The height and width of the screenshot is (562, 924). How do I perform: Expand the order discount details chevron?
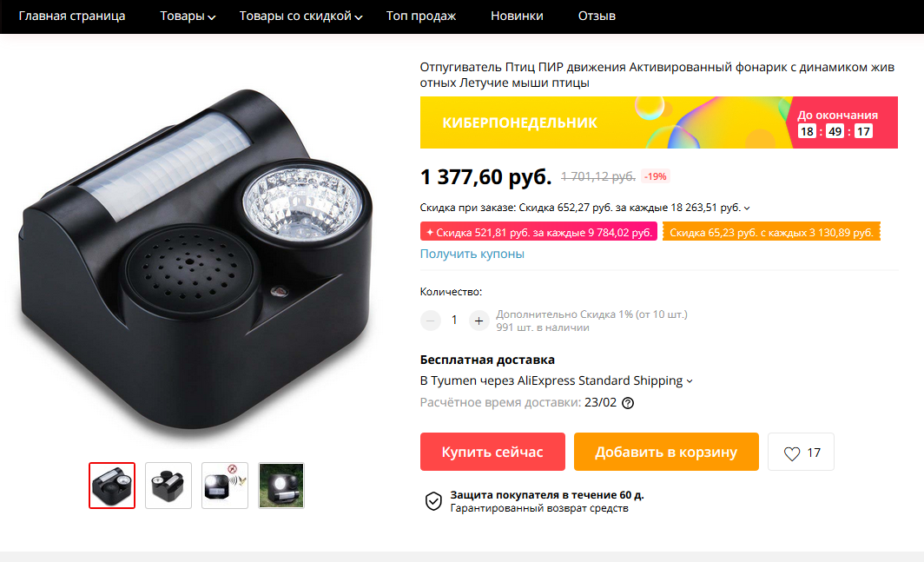tap(747, 208)
